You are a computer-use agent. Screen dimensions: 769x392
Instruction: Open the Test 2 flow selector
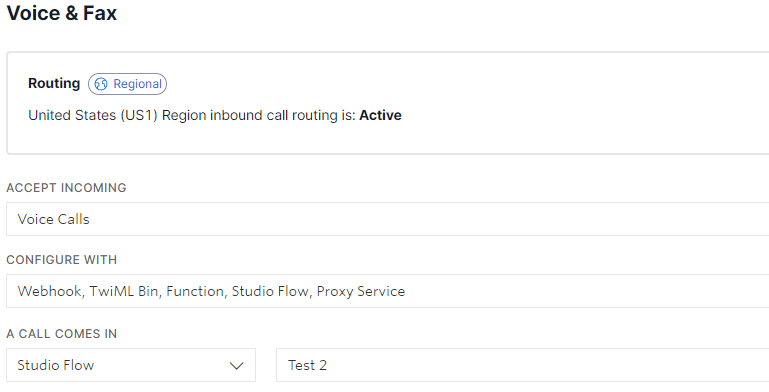click(x=522, y=365)
